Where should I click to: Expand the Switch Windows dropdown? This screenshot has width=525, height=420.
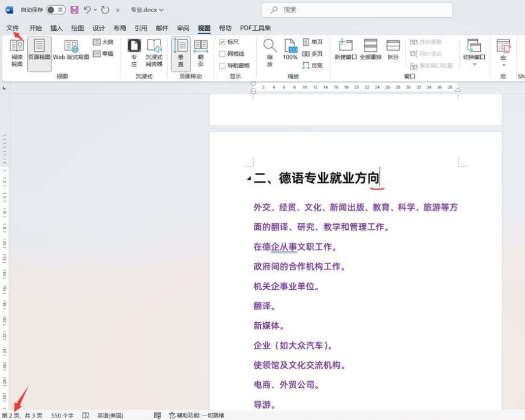click(474, 64)
